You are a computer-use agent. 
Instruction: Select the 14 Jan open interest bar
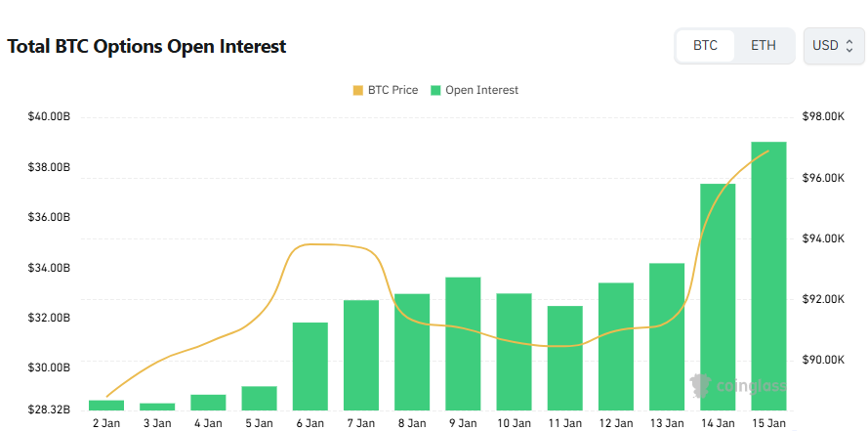pos(718,296)
